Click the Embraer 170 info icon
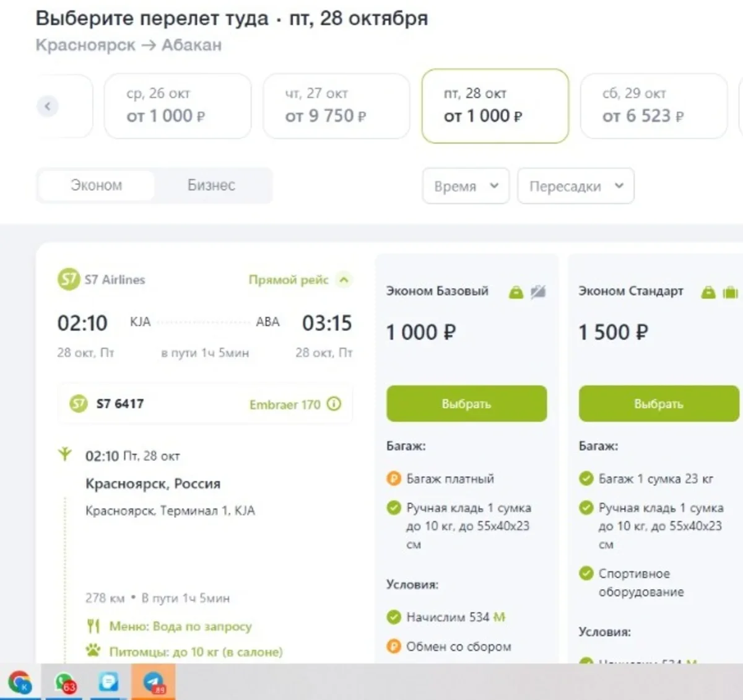Image resolution: width=743 pixels, height=700 pixels. click(334, 405)
